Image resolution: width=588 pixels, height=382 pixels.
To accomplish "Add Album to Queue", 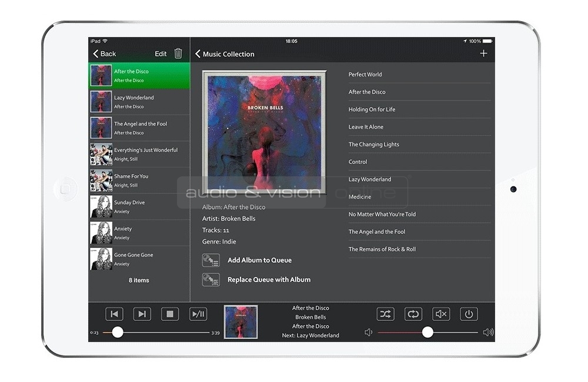I will pos(259,260).
